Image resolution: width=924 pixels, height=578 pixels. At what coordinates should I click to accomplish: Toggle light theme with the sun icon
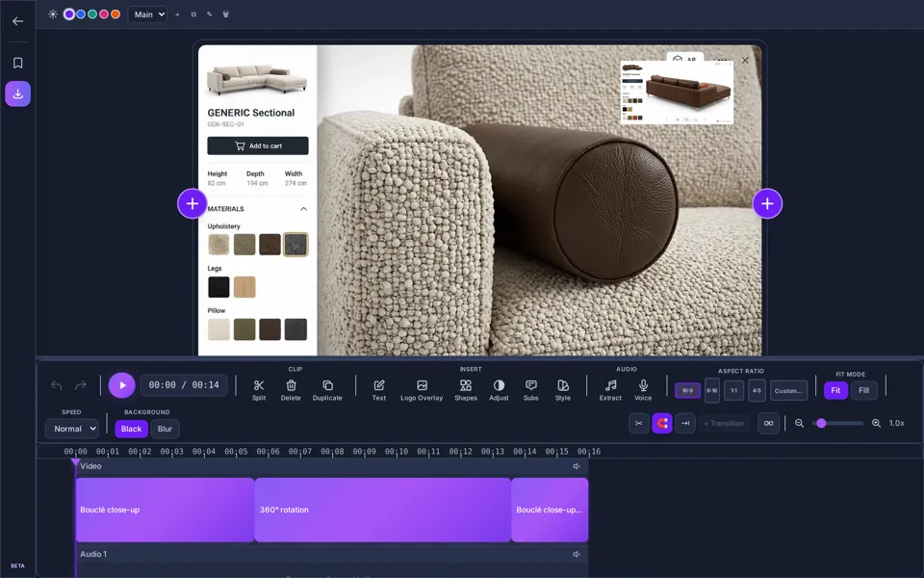click(53, 14)
